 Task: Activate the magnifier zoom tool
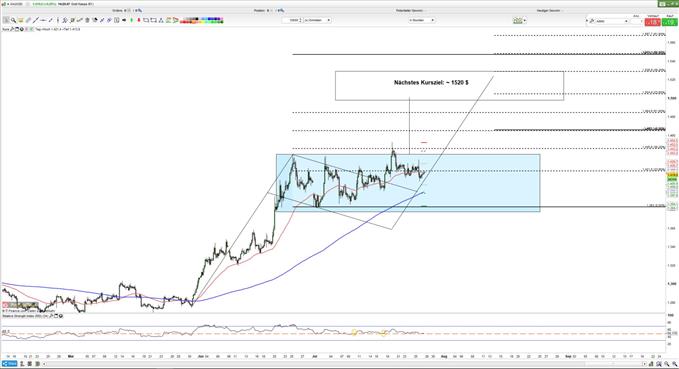[x=13, y=20]
